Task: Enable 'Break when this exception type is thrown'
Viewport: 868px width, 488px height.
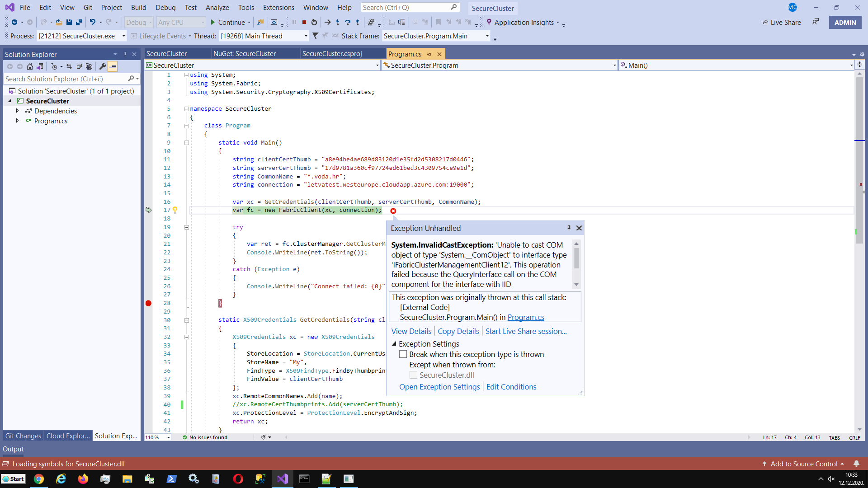Action: point(403,354)
